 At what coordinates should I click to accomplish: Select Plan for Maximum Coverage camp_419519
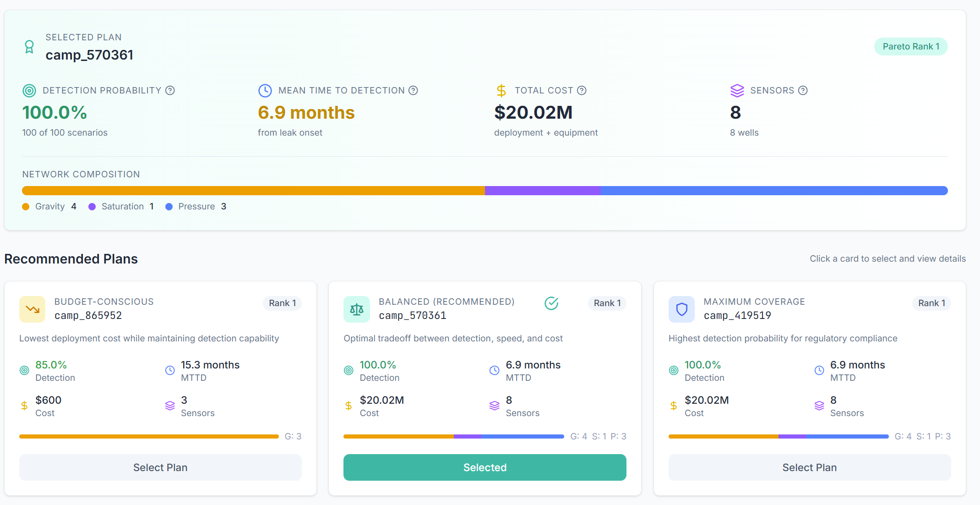pos(809,467)
